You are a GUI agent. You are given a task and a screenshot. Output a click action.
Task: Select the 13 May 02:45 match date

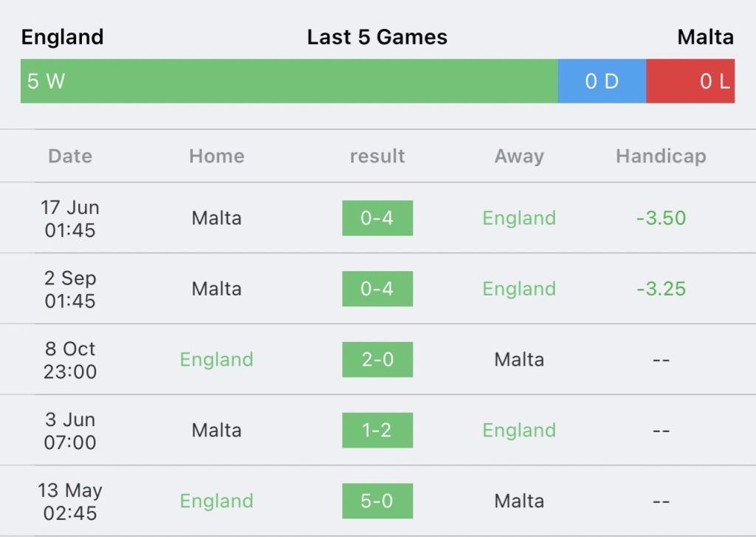[70, 502]
